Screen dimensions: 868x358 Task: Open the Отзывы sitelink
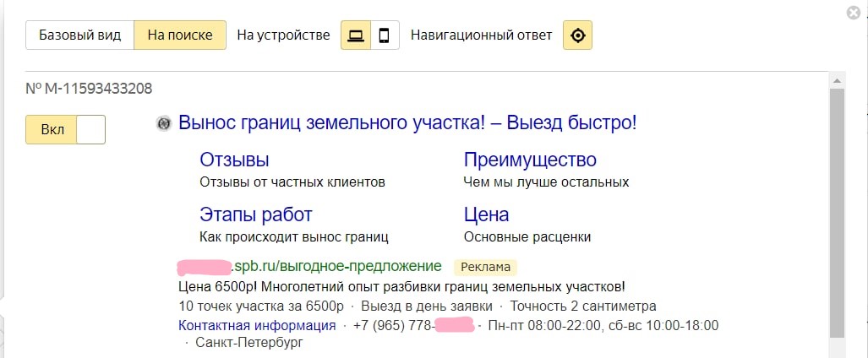click(x=234, y=160)
